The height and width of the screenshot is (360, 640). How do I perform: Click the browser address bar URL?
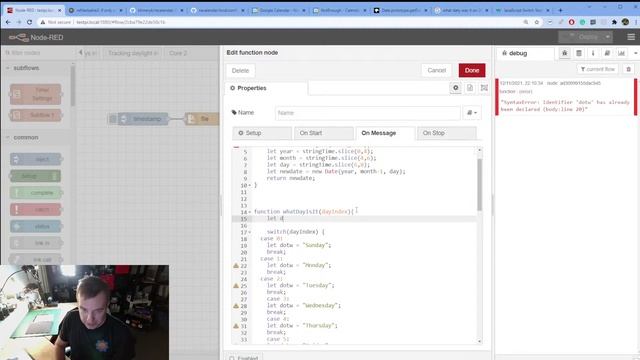click(x=121, y=22)
